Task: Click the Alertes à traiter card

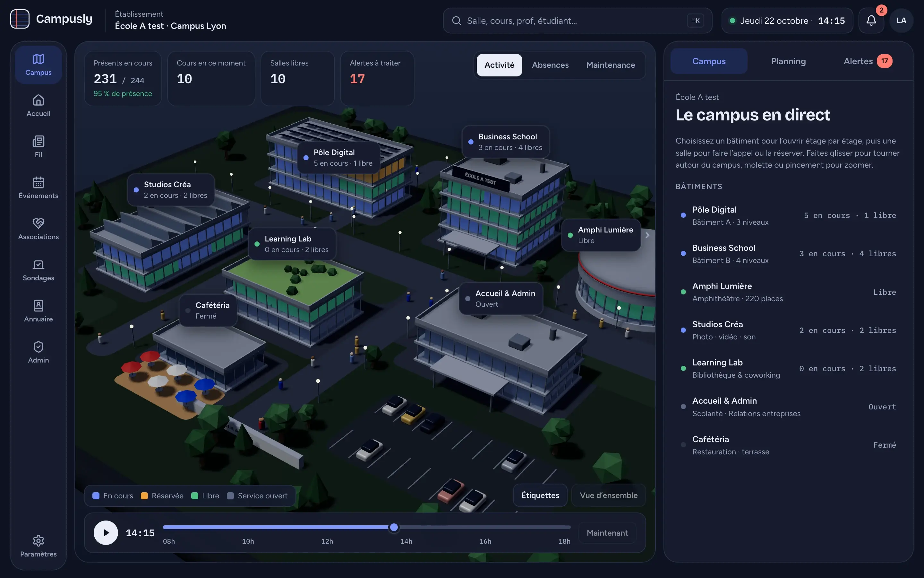Action: tap(377, 78)
